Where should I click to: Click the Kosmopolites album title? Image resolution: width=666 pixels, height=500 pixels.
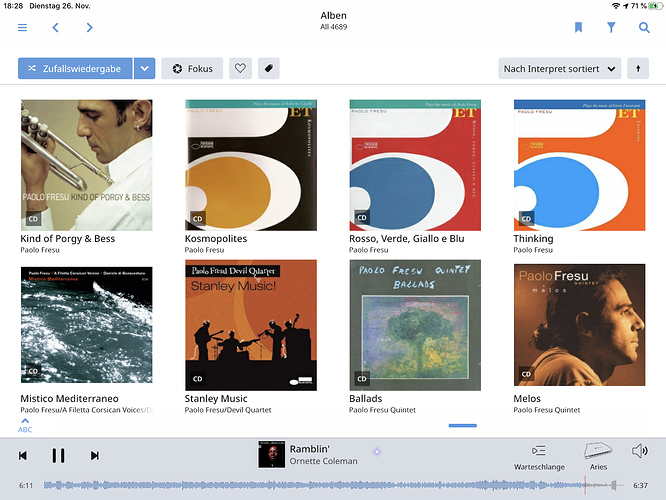click(216, 239)
